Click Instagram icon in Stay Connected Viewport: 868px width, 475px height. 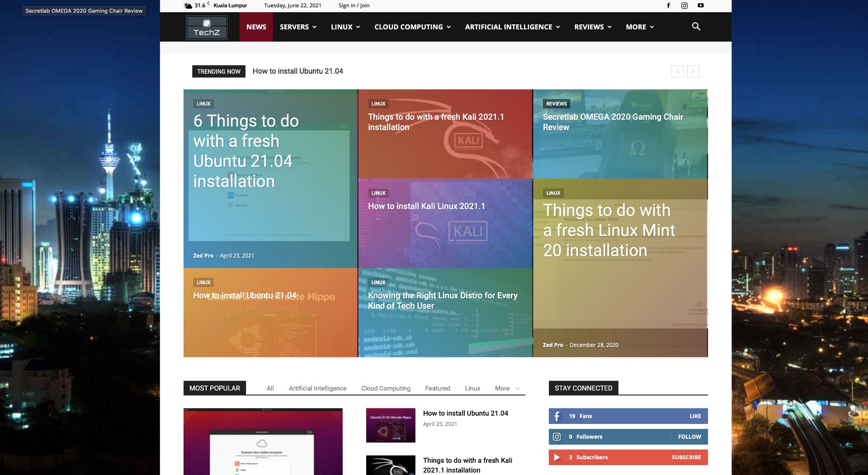coord(557,437)
